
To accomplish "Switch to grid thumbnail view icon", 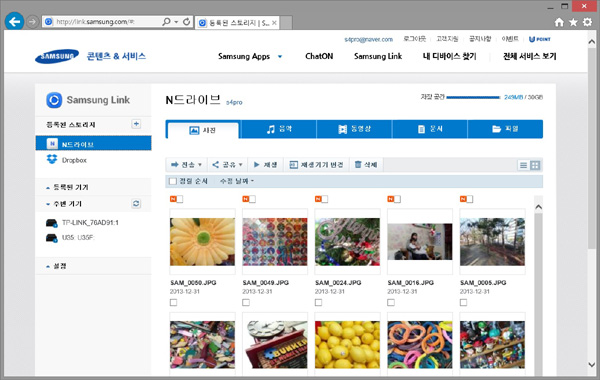I will coord(535,165).
